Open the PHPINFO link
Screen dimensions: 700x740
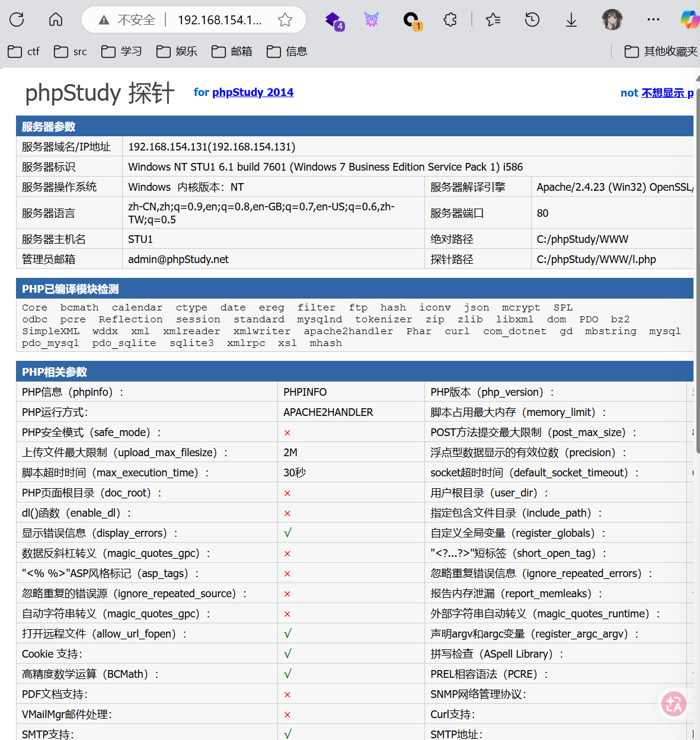(305, 392)
